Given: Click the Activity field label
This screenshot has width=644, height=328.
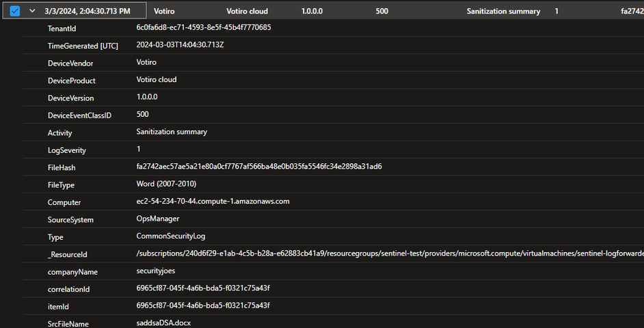Looking at the screenshot, I should [x=60, y=133].
